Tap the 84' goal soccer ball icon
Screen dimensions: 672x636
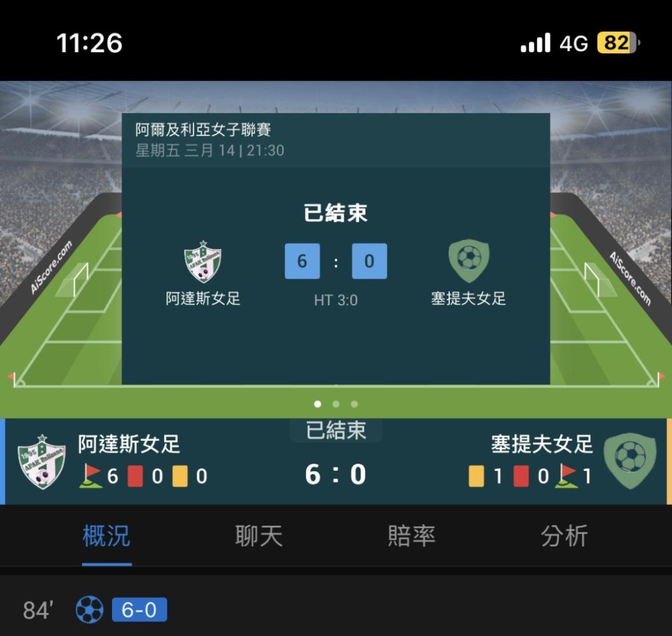[x=90, y=609]
